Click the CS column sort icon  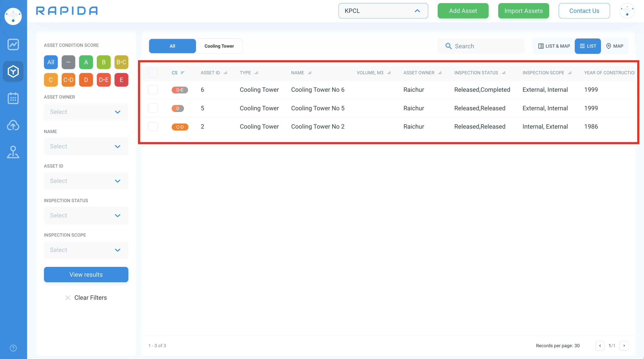[x=183, y=73]
